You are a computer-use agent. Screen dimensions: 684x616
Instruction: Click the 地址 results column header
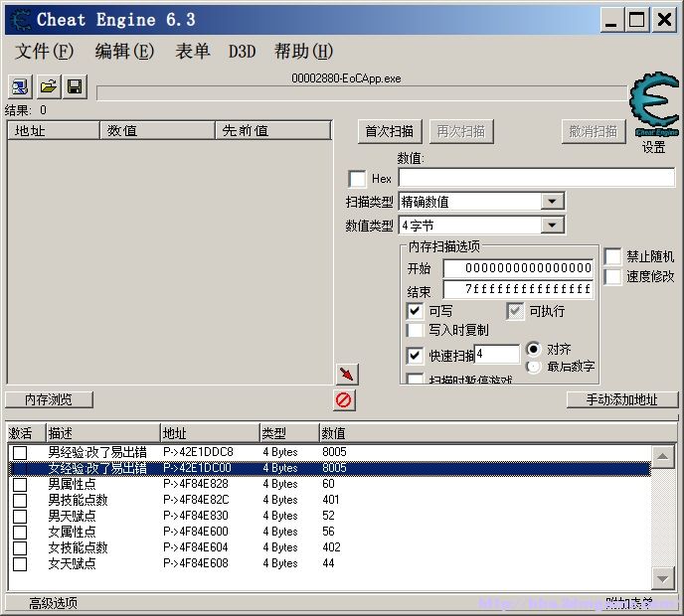[x=54, y=130]
